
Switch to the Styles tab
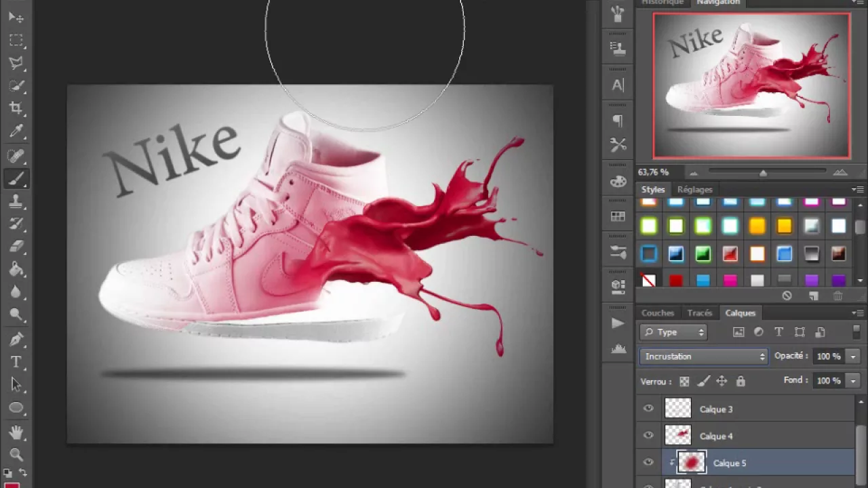(x=653, y=190)
